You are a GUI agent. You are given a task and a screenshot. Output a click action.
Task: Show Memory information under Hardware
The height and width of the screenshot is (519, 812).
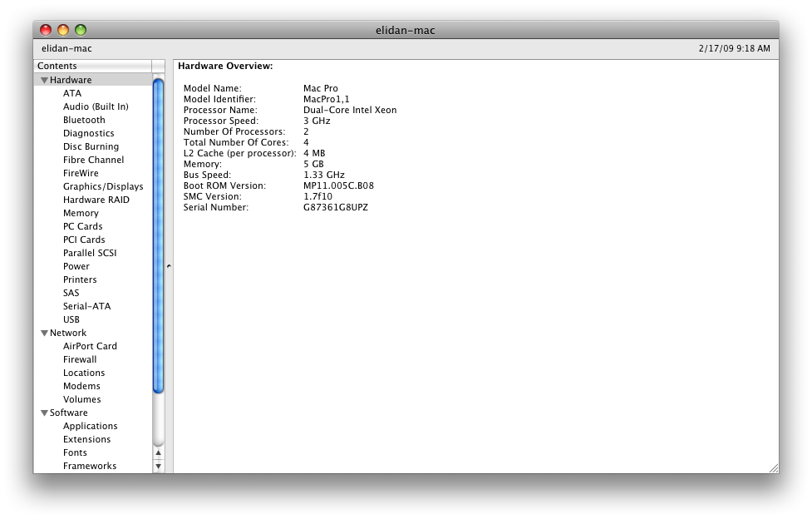pos(81,213)
